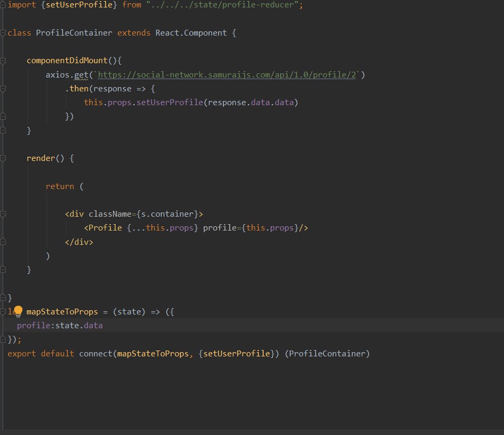
Task: Place cursor on setUserProfile in import line
Action: click(x=79, y=5)
